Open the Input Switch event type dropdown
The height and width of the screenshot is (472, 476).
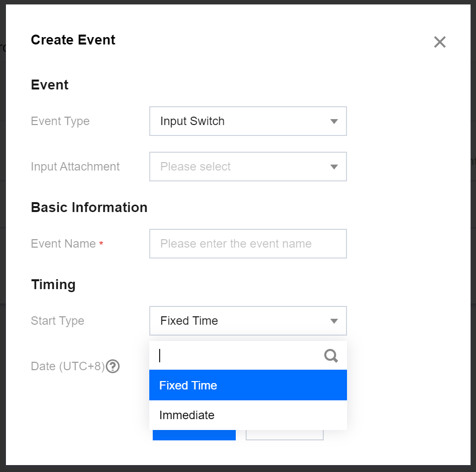[247, 121]
